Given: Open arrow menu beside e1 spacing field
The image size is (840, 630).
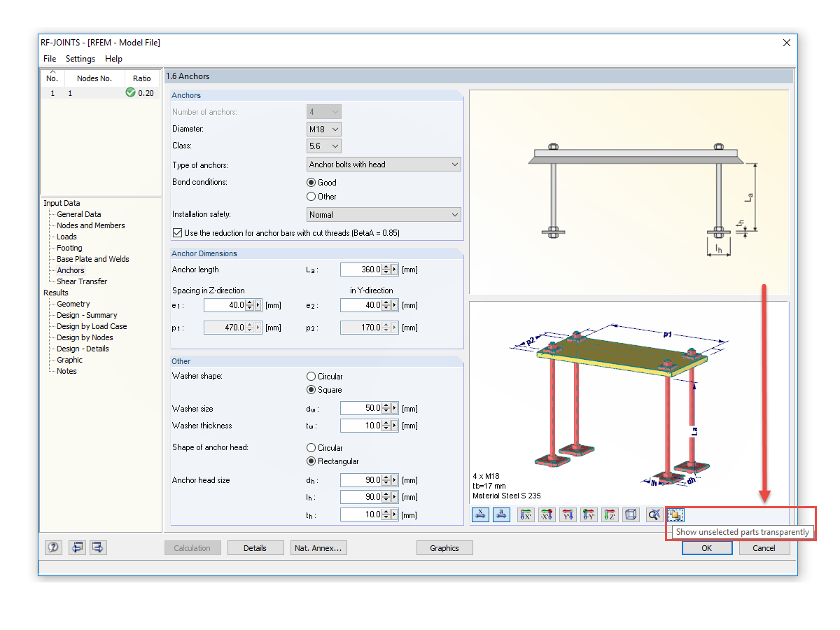Looking at the screenshot, I should (258, 305).
